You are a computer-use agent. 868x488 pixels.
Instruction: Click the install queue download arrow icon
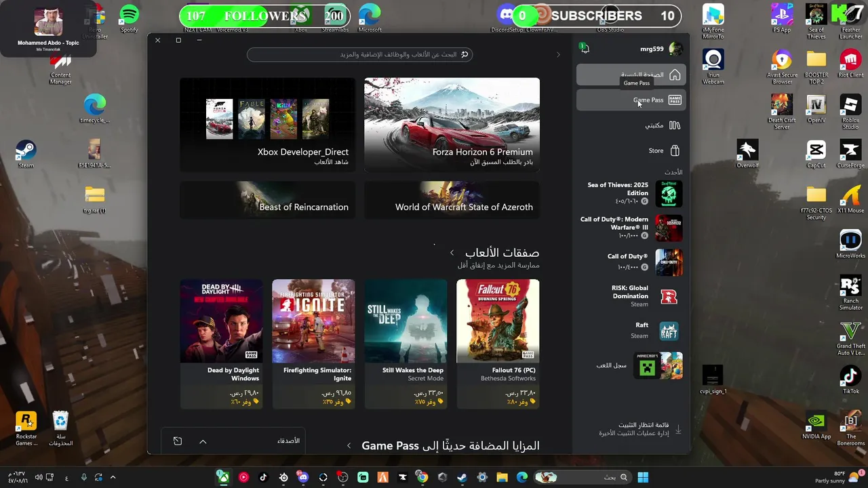pos(677,429)
